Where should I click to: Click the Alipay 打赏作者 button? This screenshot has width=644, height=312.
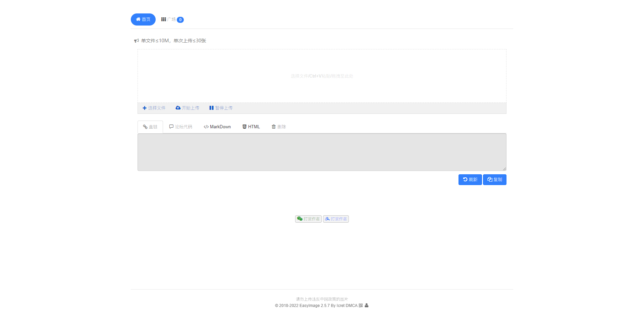[x=336, y=219]
